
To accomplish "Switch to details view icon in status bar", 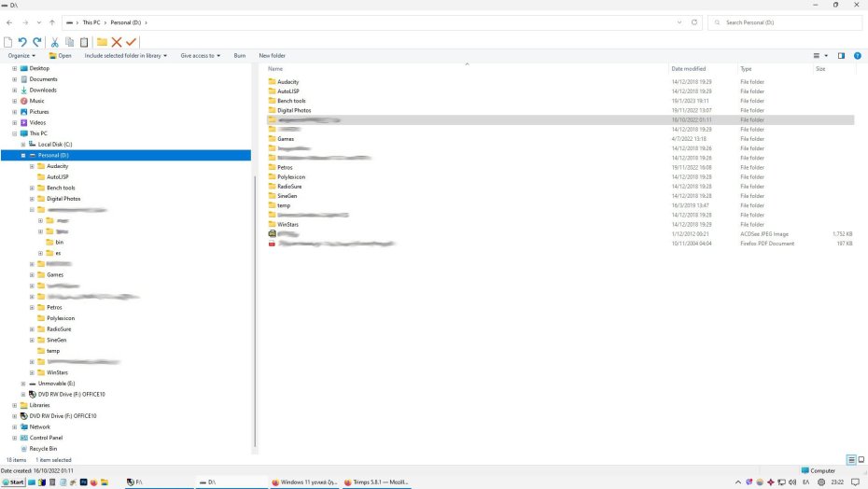I will 851,460.
